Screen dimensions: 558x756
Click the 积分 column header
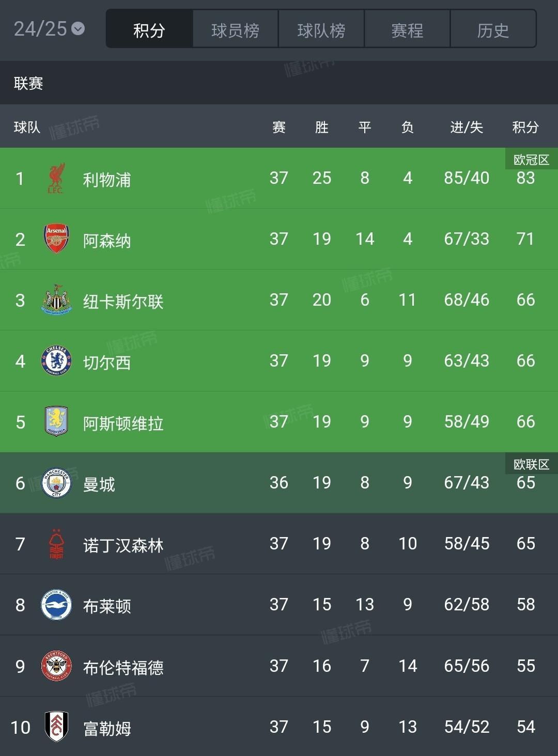[525, 127]
